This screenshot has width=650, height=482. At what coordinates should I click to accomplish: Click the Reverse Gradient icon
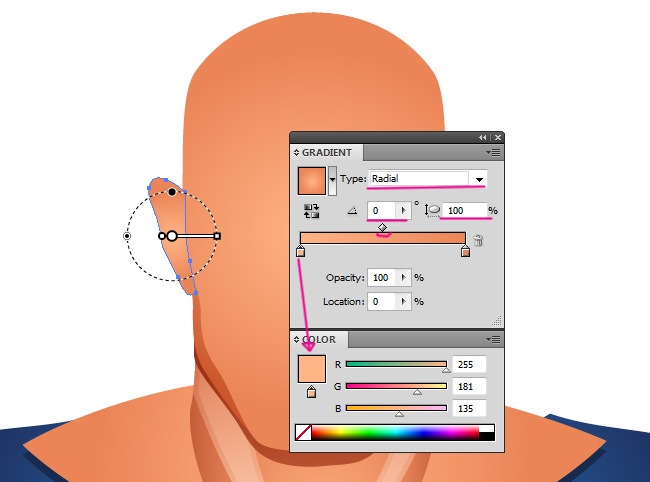(311, 211)
